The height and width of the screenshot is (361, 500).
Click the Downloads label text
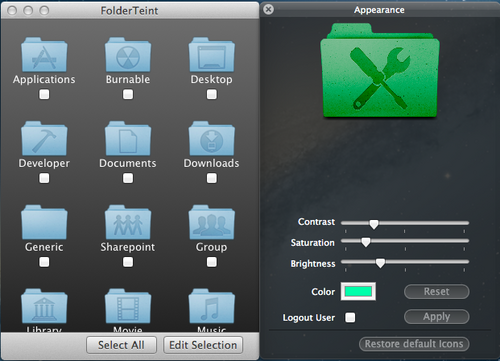pos(211,163)
